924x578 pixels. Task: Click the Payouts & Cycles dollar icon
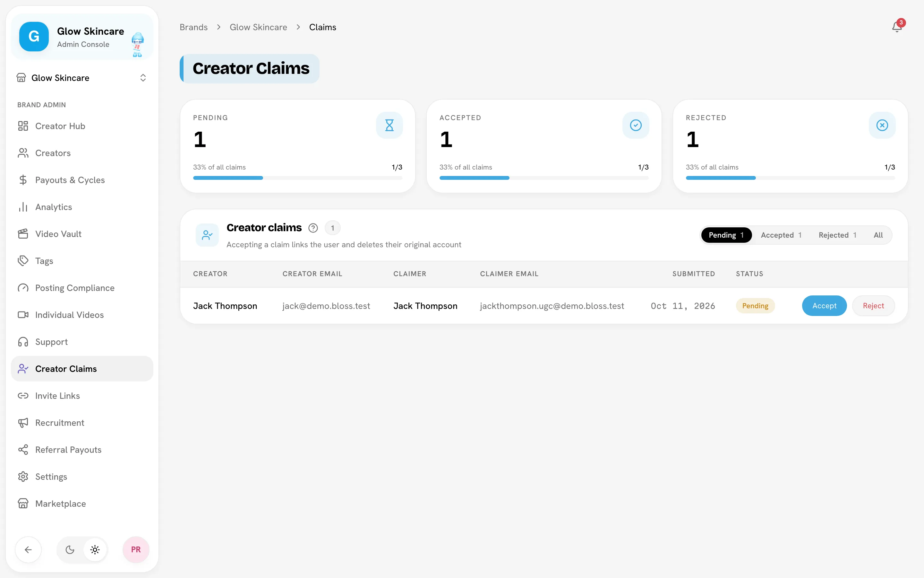[x=23, y=180]
